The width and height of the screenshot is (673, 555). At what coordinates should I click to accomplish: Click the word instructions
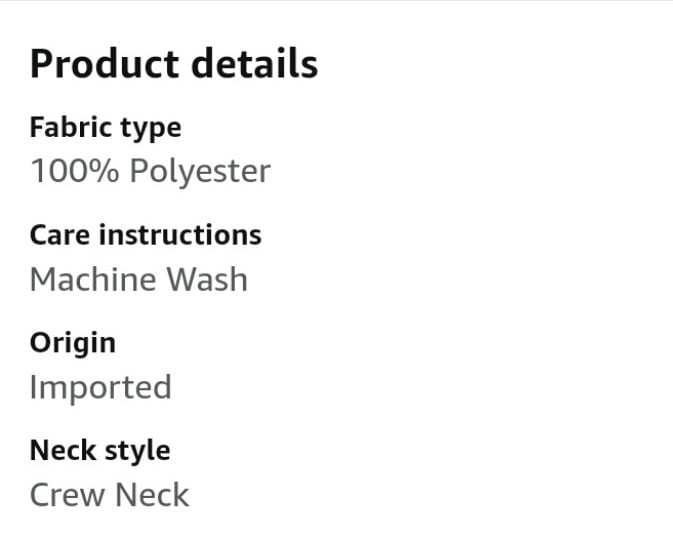(180, 235)
